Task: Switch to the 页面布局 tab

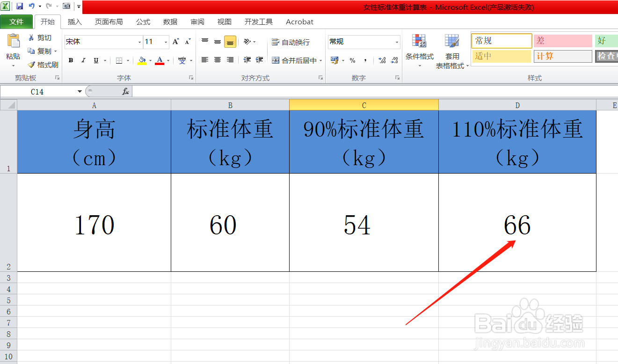Action: [x=109, y=22]
